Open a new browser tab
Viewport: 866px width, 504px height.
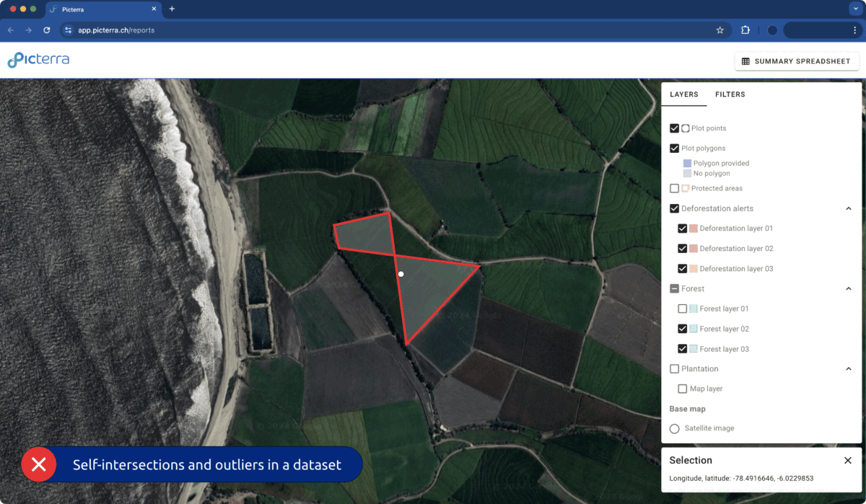[172, 9]
